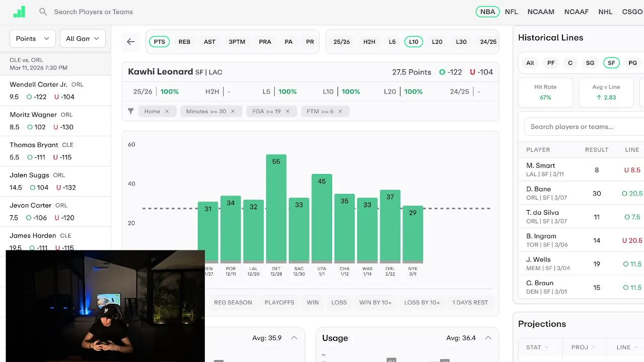Viewport: 644px width, 362px height.
Task: Select Wendell Carter Jr. in player list
Action: click(x=55, y=90)
